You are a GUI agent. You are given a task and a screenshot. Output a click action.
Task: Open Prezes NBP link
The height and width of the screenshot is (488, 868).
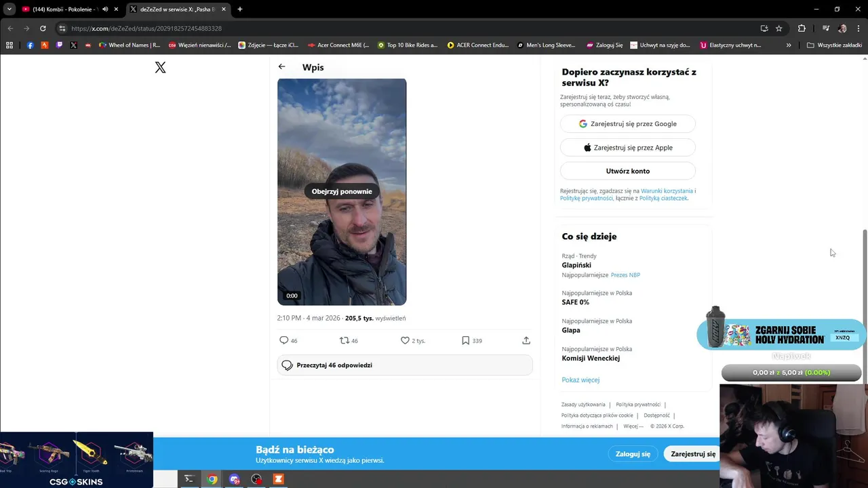625,275
